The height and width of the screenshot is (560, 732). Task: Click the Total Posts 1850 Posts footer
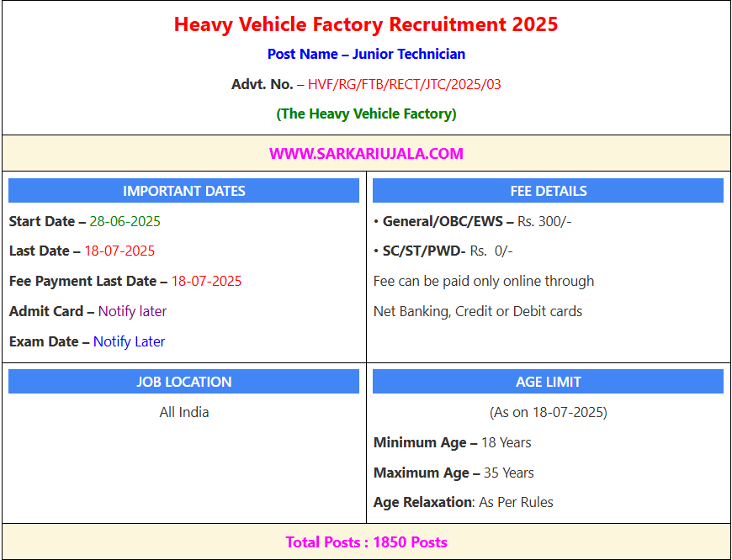point(366,542)
